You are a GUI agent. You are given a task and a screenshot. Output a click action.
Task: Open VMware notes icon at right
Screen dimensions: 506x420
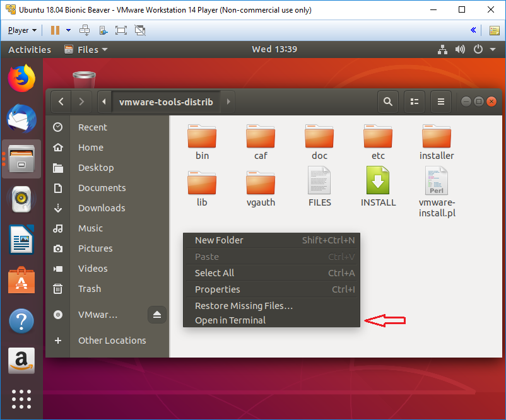click(x=495, y=31)
